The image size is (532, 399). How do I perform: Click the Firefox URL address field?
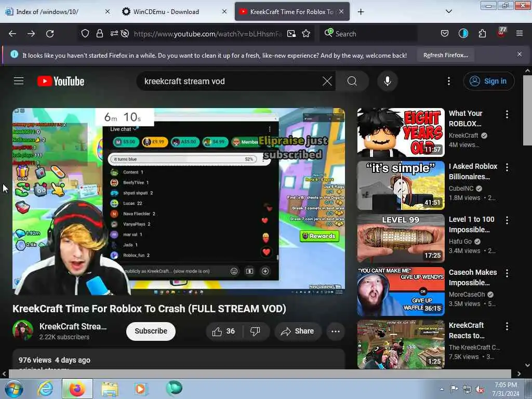tap(207, 34)
